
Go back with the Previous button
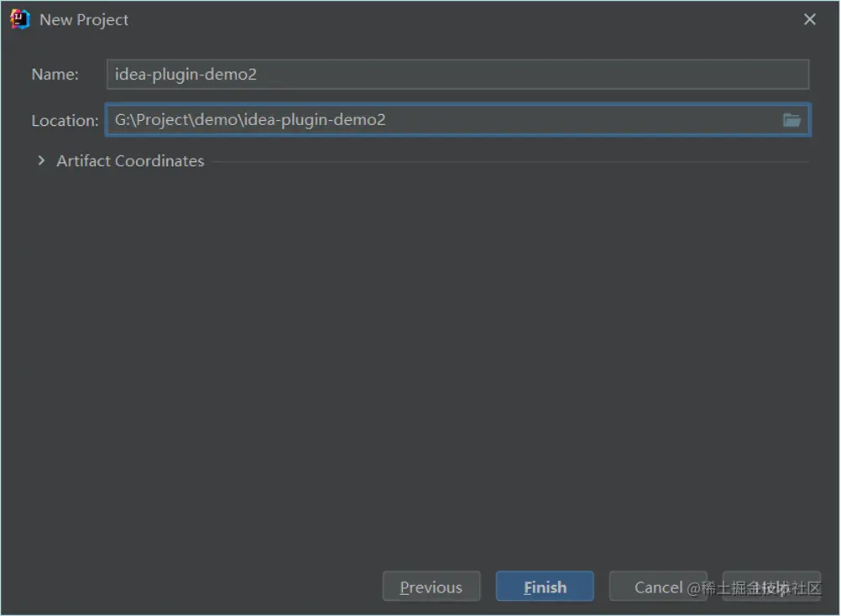pos(431,587)
